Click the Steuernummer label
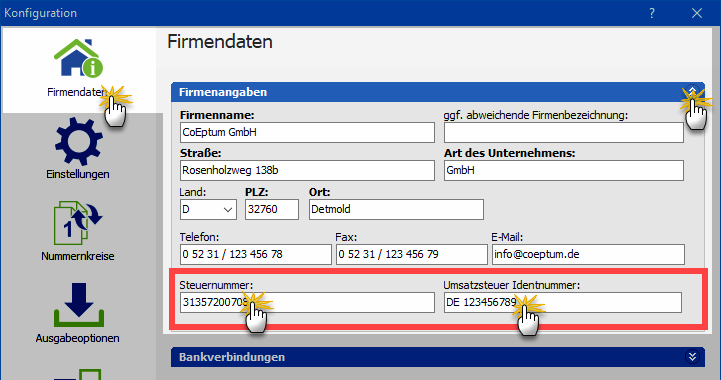The image size is (721, 380). (216, 285)
